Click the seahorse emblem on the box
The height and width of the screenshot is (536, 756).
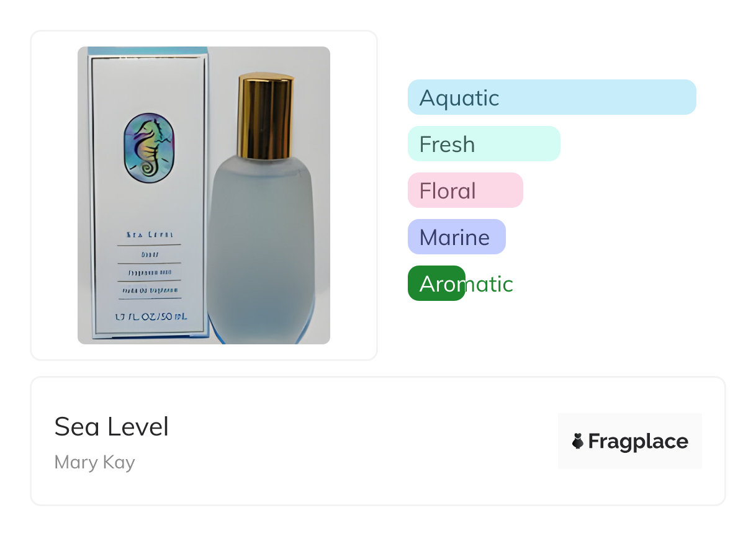point(149,148)
